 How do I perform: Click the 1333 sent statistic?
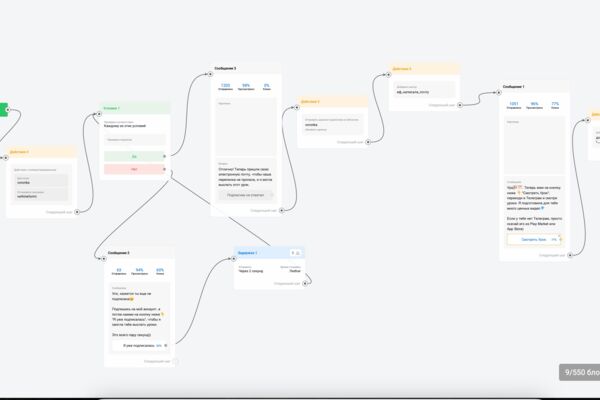coord(225,85)
